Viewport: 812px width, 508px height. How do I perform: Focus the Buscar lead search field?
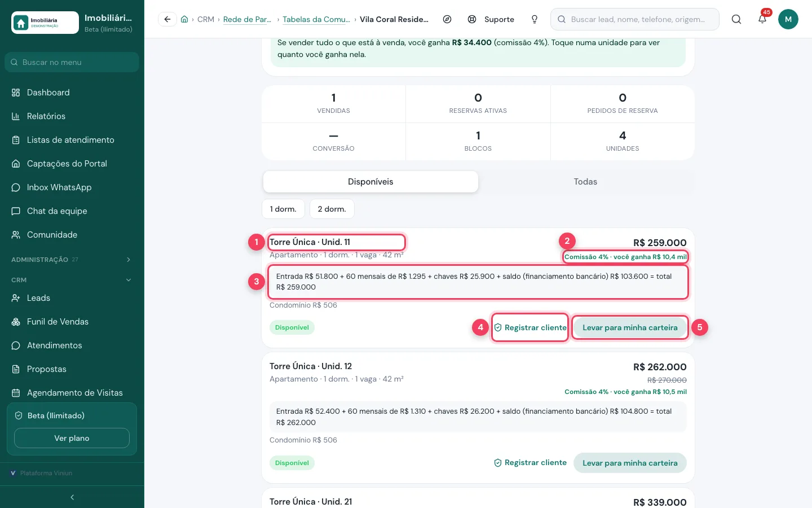tap(635, 19)
